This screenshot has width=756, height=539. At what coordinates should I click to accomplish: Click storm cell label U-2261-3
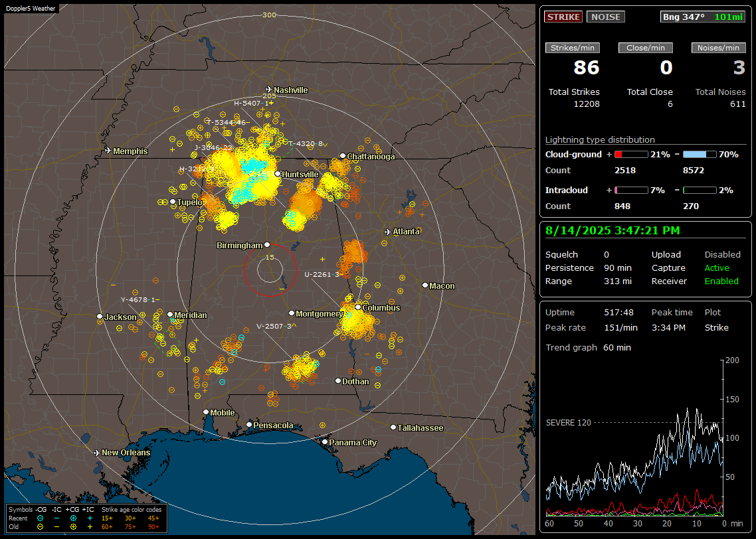click(x=322, y=275)
